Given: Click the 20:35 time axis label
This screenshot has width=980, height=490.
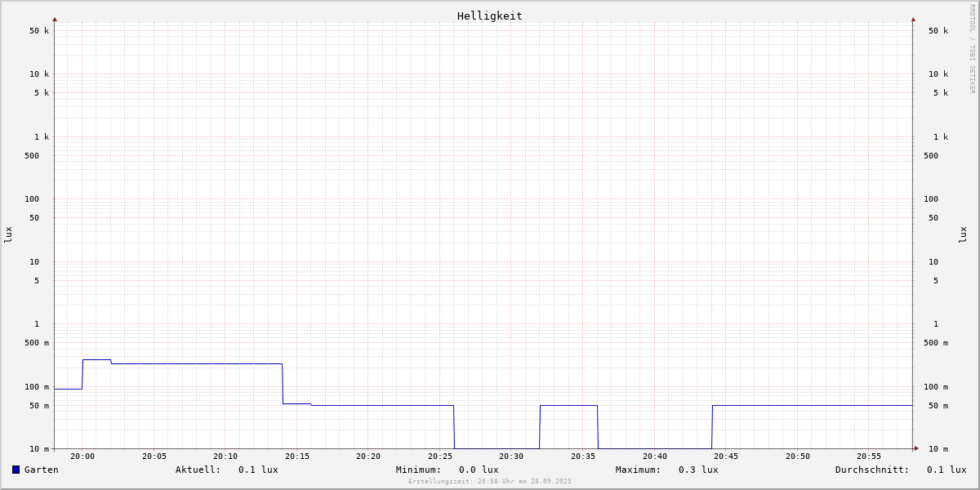Looking at the screenshot, I should click(583, 457).
